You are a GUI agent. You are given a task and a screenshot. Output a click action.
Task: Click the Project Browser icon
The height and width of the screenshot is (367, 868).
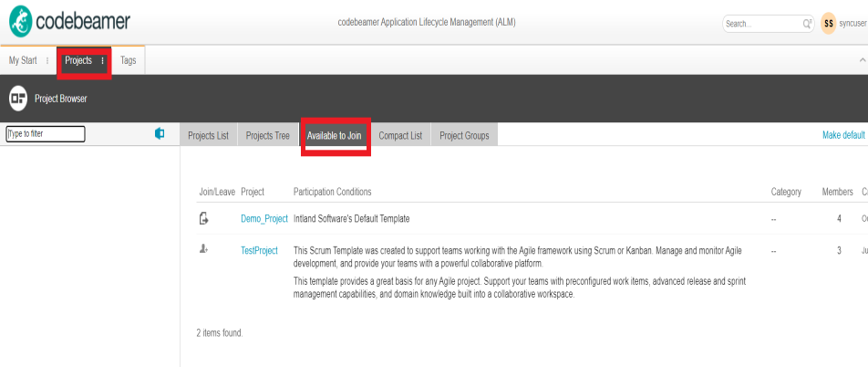click(x=18, y=99)
